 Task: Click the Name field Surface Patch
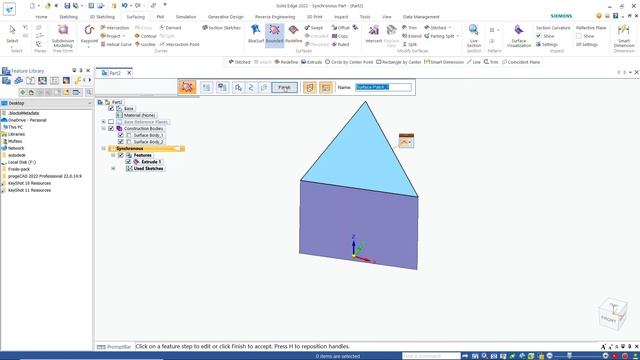[383, 87]
